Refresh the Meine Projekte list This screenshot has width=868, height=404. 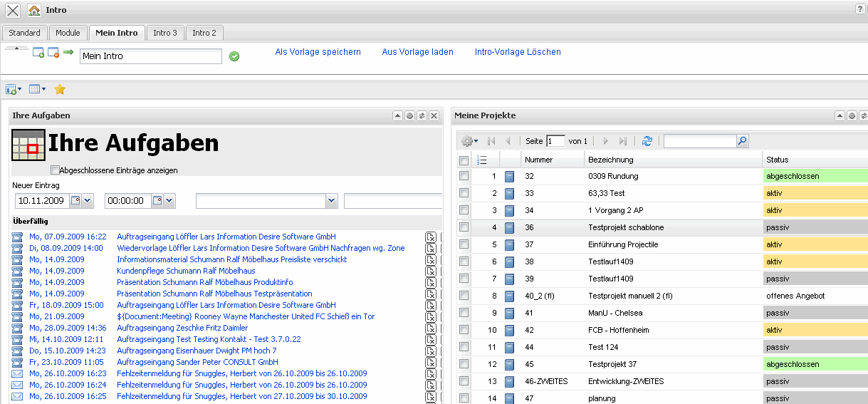click(x=647, y=141)
